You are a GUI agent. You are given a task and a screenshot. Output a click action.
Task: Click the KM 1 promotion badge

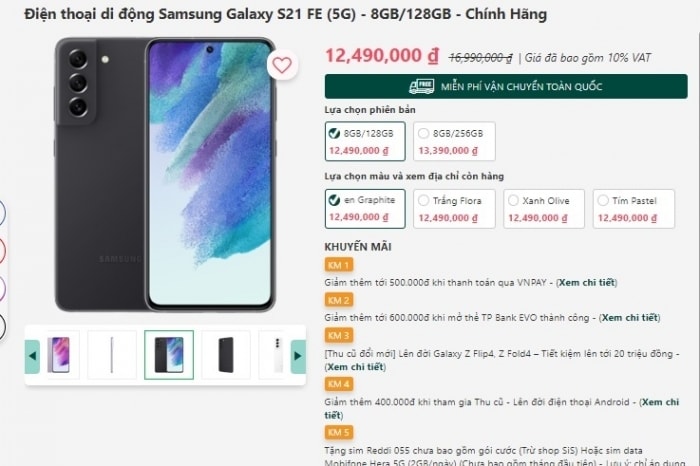(339, 265)
